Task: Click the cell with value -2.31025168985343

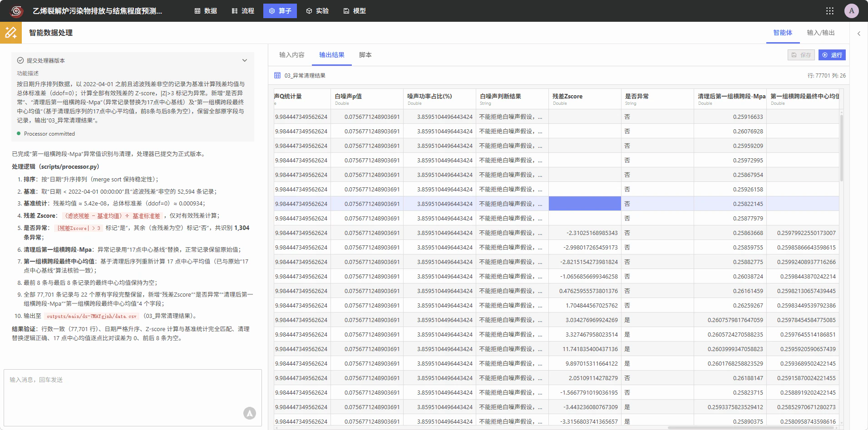Action: click(585, 233)
